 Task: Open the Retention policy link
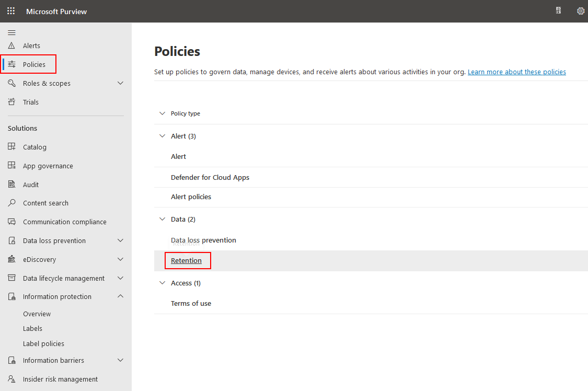pos(186,260)
